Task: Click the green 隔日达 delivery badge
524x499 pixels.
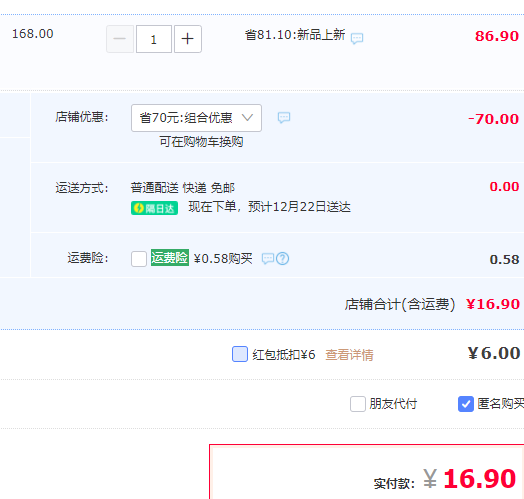Action: coord(154,208)
